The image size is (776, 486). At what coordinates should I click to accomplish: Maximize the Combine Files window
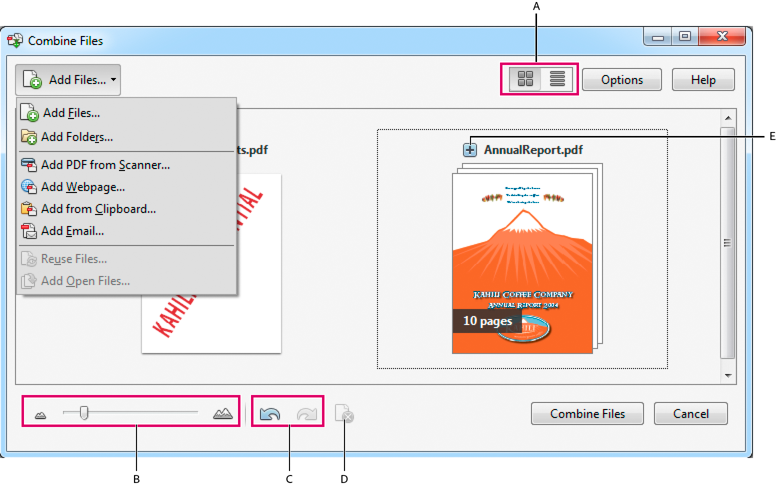(x=685, y=37)
